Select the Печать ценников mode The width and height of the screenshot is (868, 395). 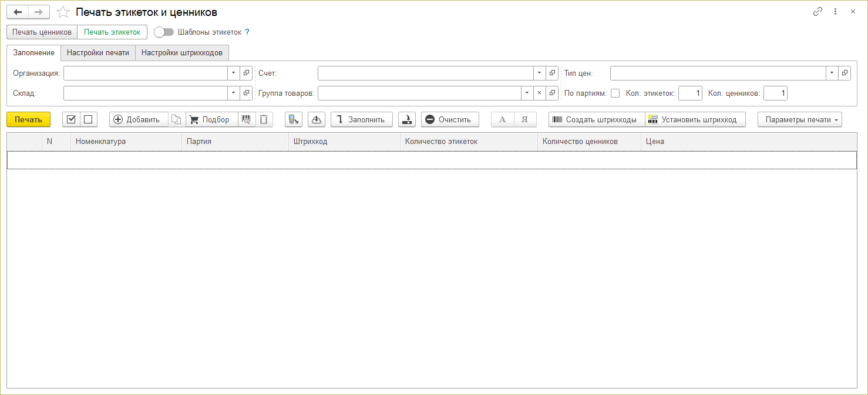42,32
